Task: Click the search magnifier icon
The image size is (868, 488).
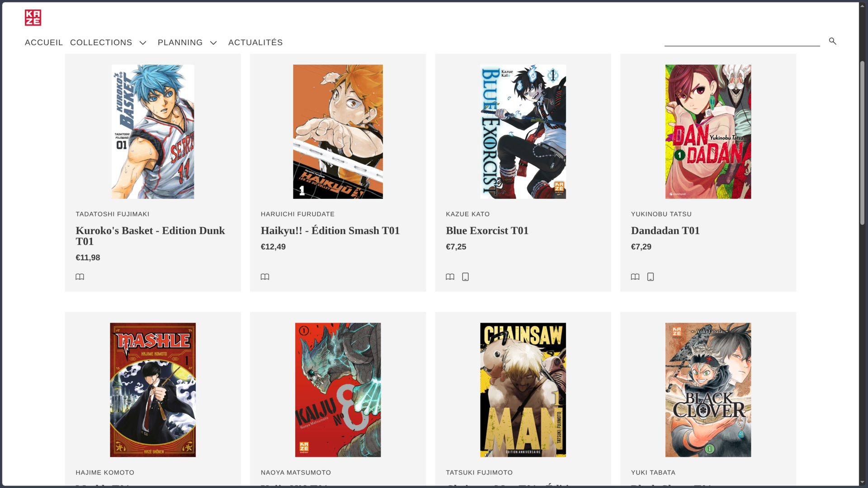Action: pyautogui.click(x=832, y=41)
